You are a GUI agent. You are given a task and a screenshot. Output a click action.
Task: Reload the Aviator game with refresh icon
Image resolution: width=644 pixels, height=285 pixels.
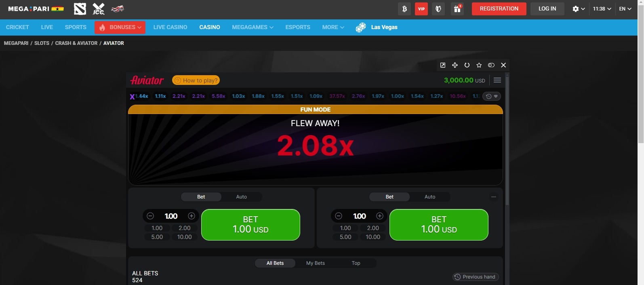pyautogui.click(x=467, y=65)
